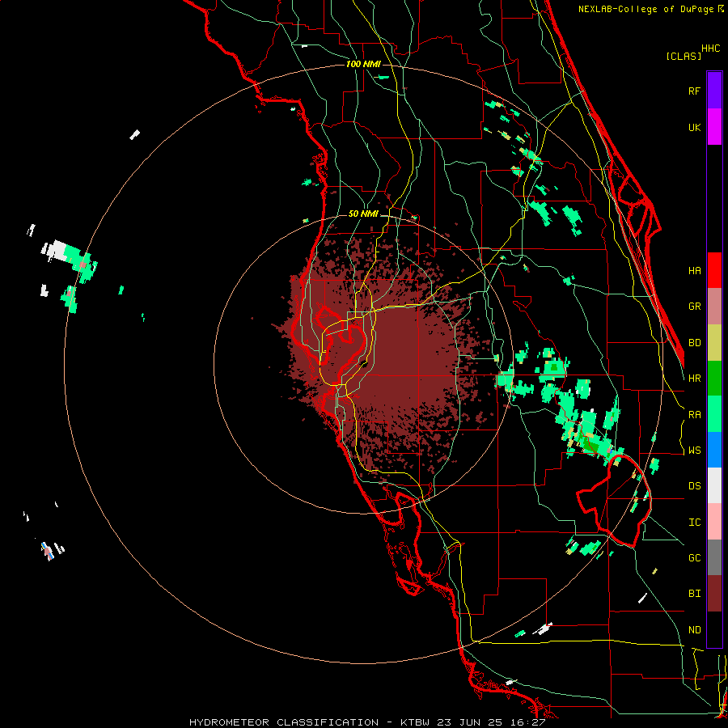Screen dimensions: 728x728
Task: Click the "100 NMI" range ring label
Action: click(x=363, y=64)
